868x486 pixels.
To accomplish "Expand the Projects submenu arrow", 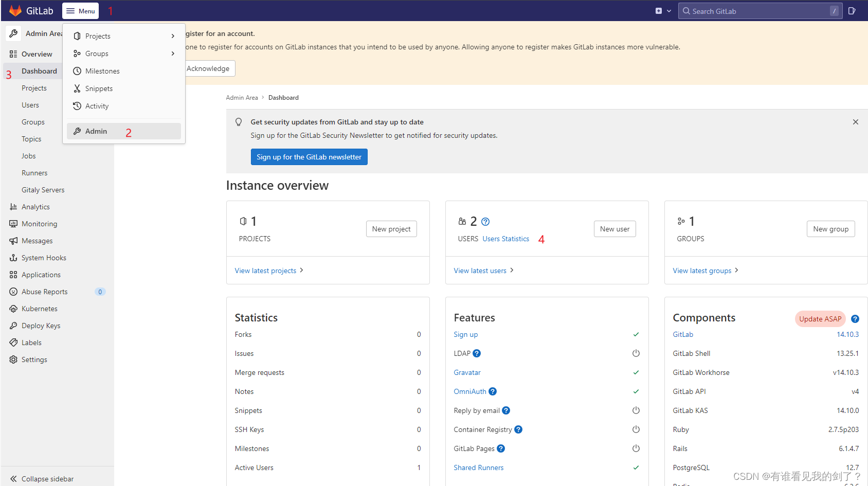I will click(x=173, y=36).
